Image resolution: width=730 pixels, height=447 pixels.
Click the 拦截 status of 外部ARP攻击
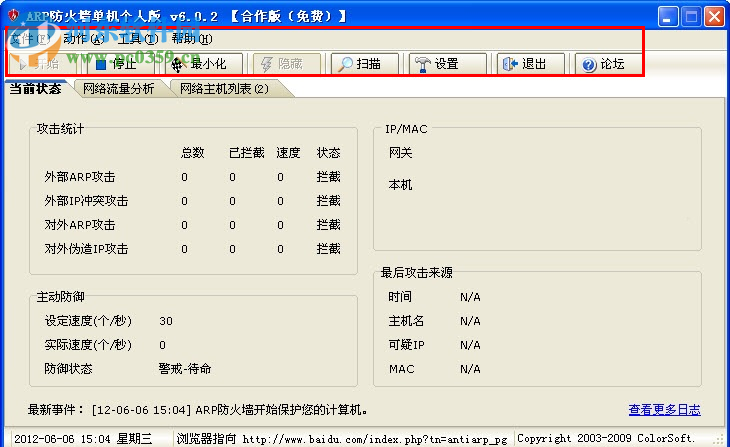328,177
